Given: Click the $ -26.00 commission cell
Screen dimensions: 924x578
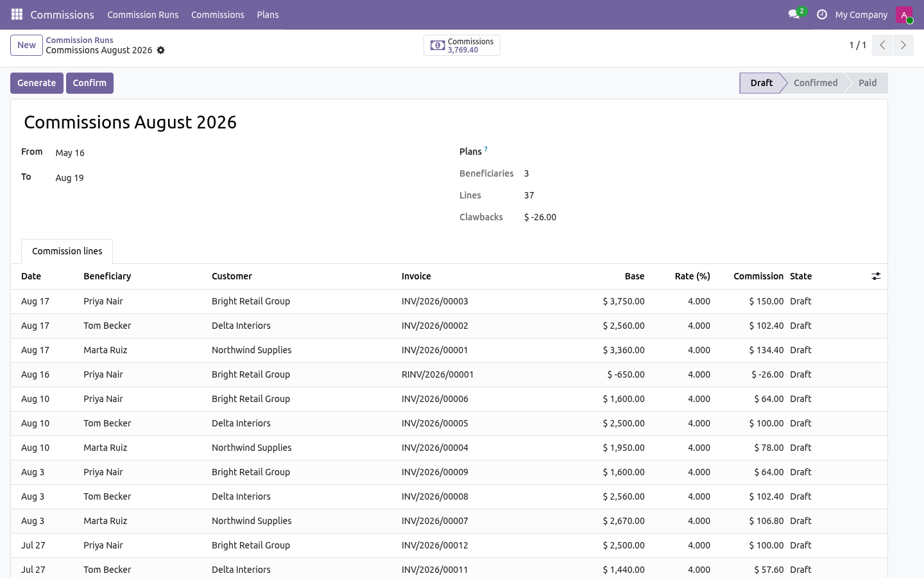Looking at the screenshot, I should (751, 374).
